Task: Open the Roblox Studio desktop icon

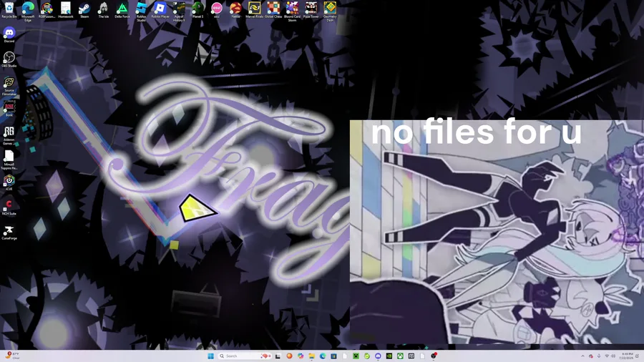Action: coord(141,10)
